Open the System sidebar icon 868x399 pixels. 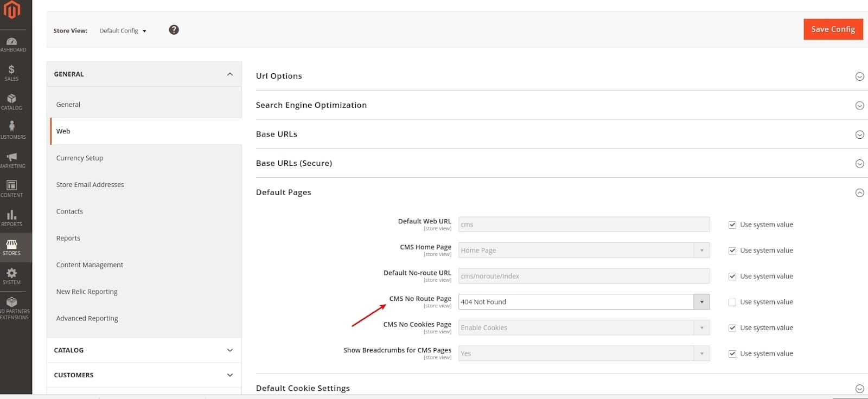click(x=12, y=276)
